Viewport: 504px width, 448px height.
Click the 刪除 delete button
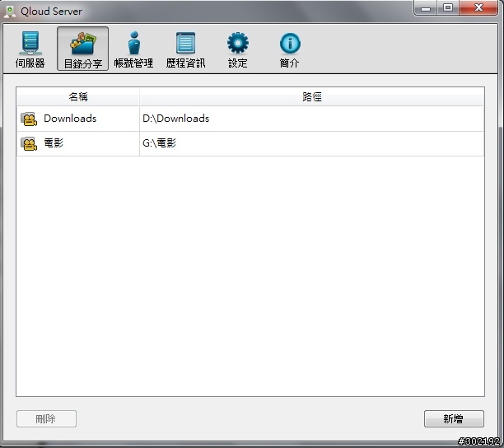(x=46, y=418)
